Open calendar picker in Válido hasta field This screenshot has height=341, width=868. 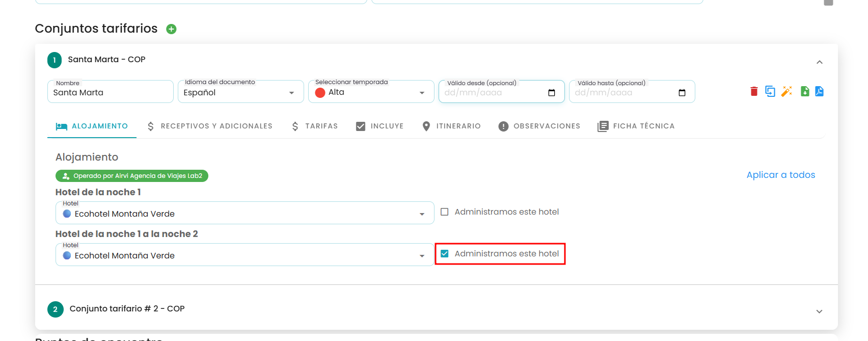(x=682, y=93)
